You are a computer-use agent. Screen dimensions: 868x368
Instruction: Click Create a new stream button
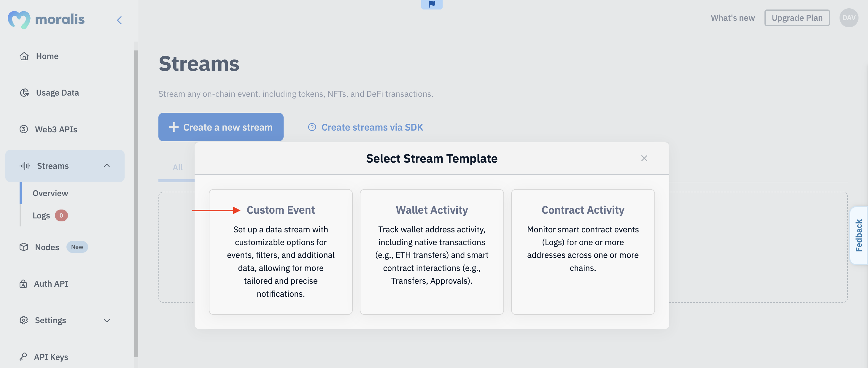click(x=221, y=127)
